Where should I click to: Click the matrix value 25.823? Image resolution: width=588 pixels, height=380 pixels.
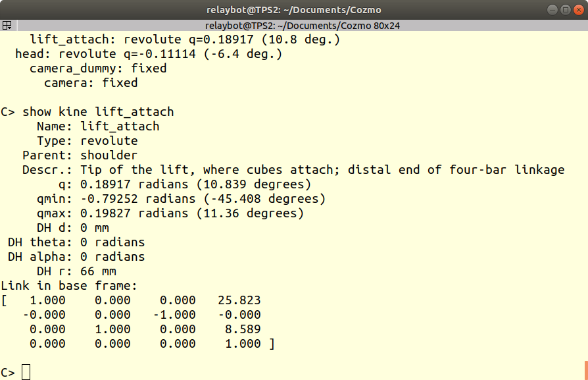(x=239, y=300)
